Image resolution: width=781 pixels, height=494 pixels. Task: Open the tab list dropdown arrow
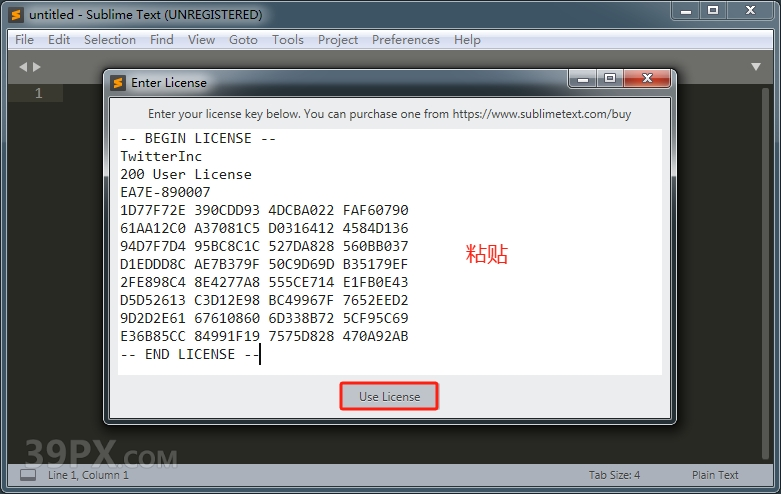pyautogui.click(x=756, y=67)
